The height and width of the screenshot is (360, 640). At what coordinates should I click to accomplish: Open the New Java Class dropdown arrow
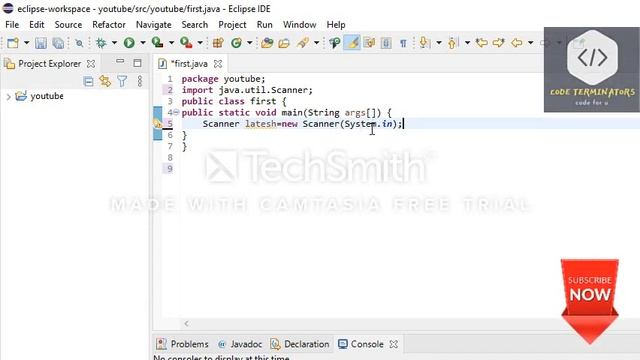click(x=249, y=43)
